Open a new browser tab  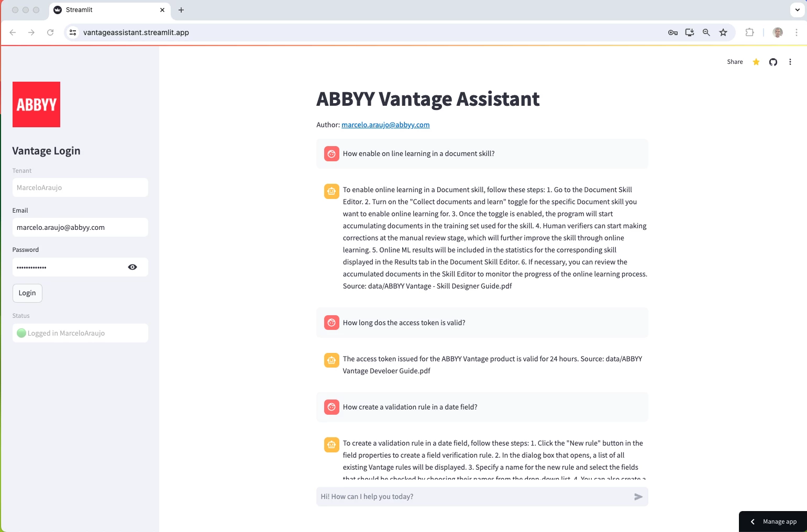pos(181,10)
